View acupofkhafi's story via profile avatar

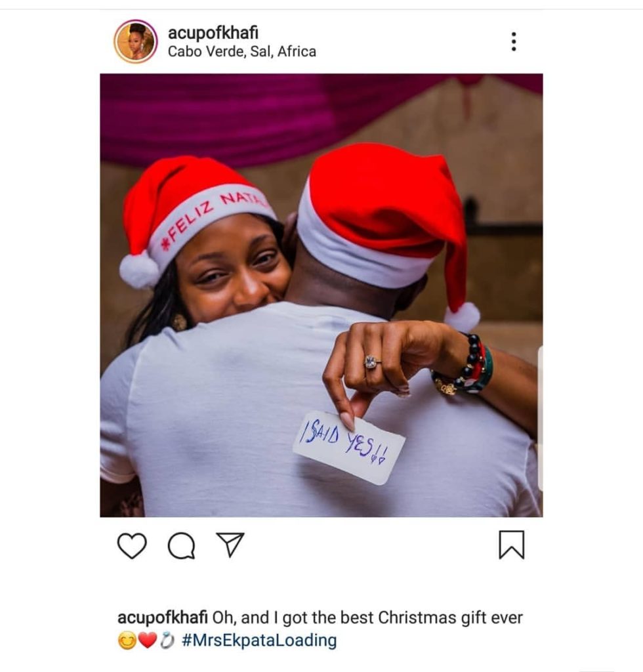[x=135, y=41]
